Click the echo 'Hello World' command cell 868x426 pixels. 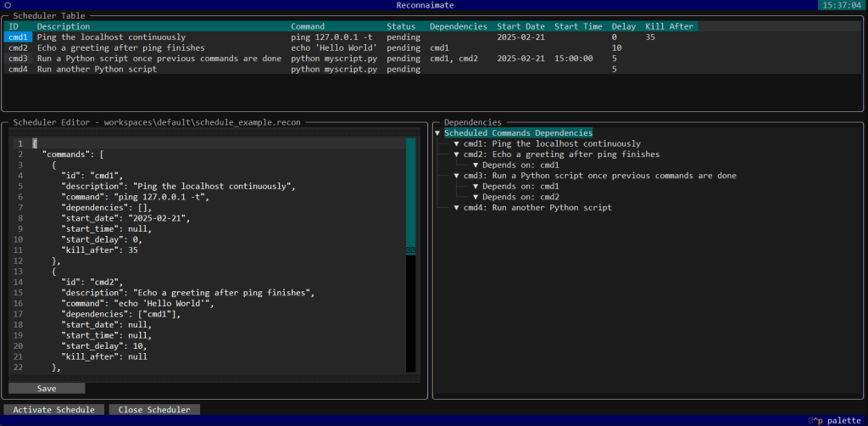pos(334,48)
